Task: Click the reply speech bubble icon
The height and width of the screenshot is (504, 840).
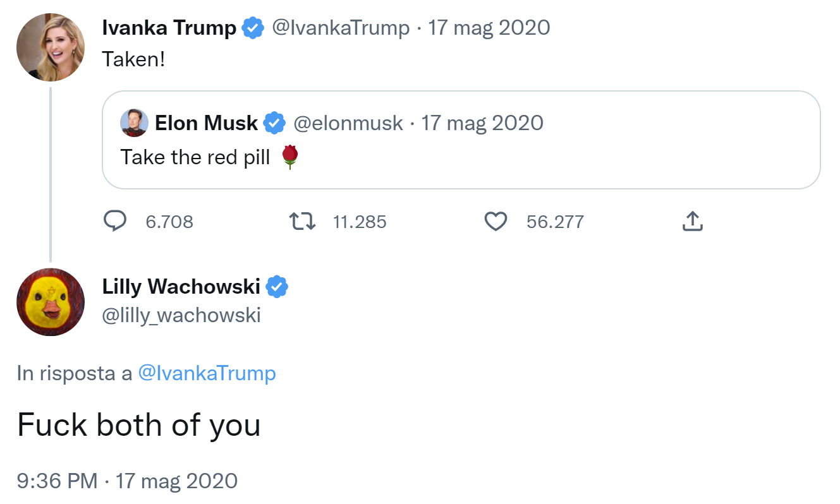Action: pyautogui.click(x=115, y=221)
